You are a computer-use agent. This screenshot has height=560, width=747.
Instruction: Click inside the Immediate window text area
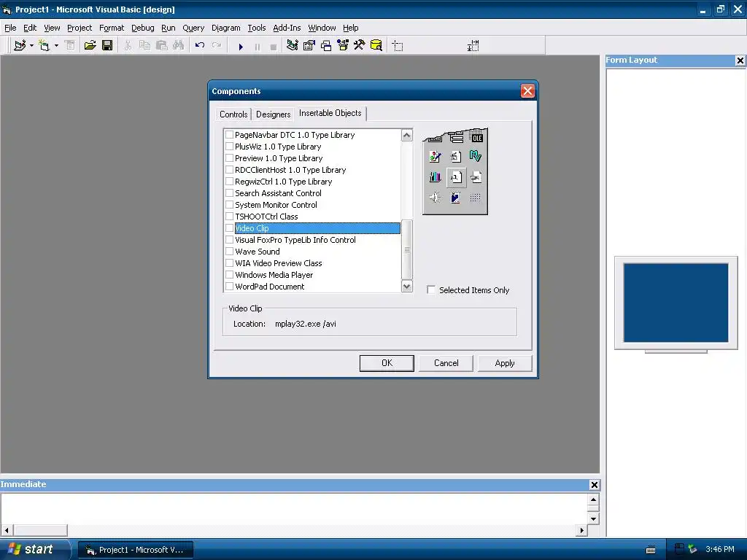click(294, 508)
